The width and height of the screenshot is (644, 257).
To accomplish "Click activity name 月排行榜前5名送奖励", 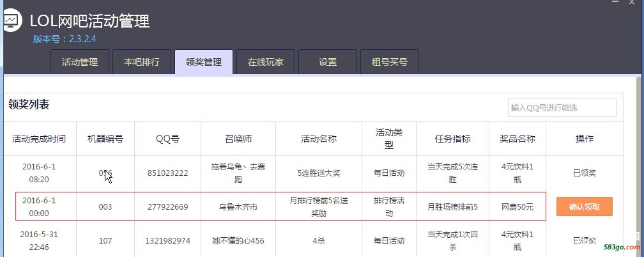I will click(x=319, y=207).
